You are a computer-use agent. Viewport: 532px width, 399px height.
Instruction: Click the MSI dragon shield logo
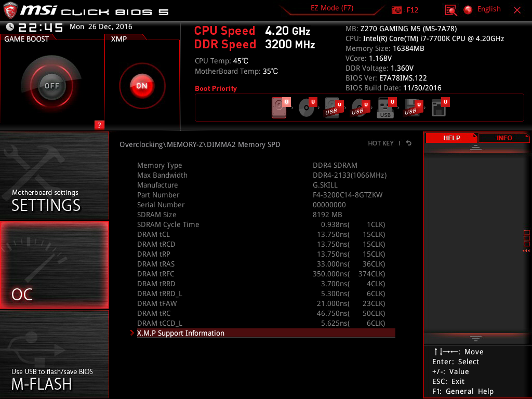pyautogui.click(x=10, y=10)
